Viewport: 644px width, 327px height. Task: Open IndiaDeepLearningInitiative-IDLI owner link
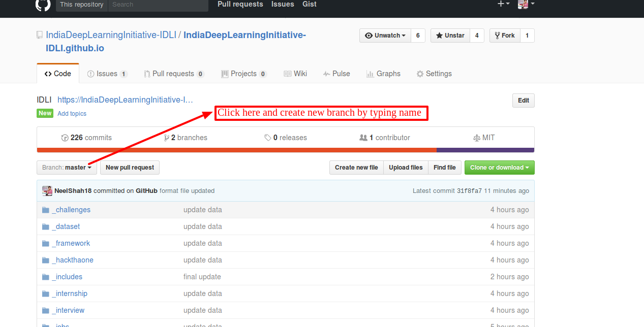point(111,35)
